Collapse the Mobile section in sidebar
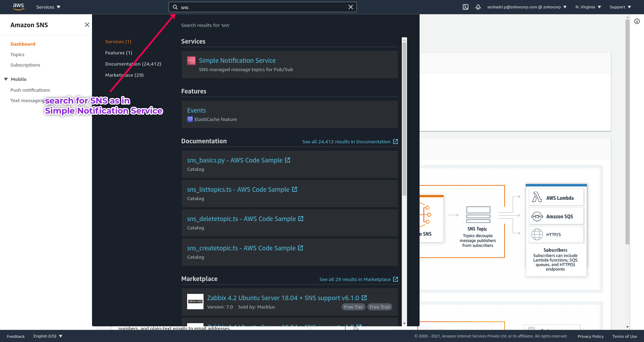Viewport: 644px width, 342px height. [x=6, y=79]
